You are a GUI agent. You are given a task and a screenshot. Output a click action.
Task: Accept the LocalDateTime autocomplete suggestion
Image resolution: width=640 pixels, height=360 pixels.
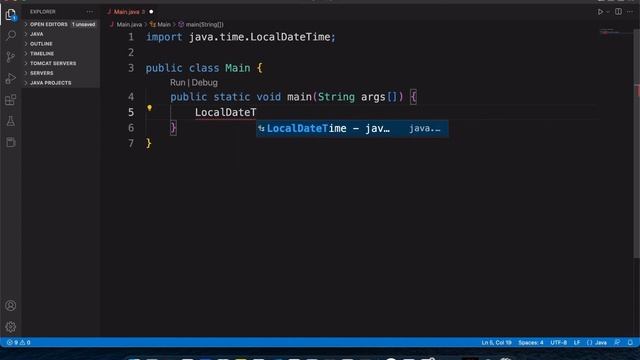[352, 129]
